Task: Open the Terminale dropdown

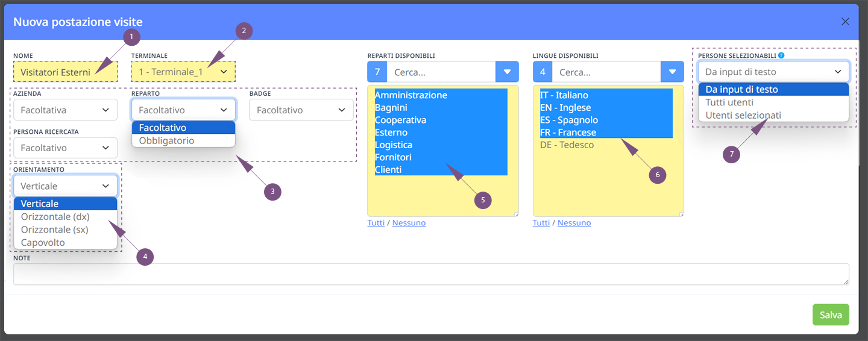Action: [183, 72]
